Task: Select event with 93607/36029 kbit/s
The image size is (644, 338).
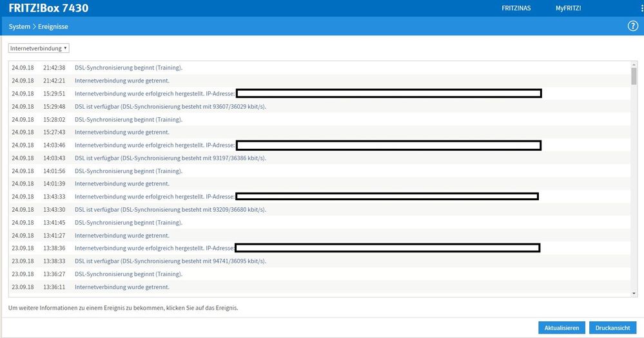Action: tap(320, 107)
